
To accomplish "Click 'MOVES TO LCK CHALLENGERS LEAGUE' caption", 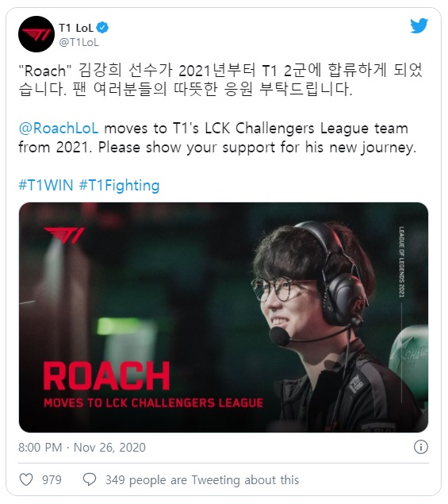I will coord(154,402).
